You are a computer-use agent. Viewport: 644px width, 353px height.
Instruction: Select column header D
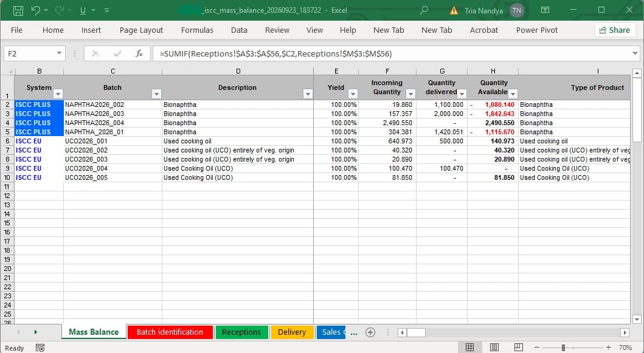238,71
